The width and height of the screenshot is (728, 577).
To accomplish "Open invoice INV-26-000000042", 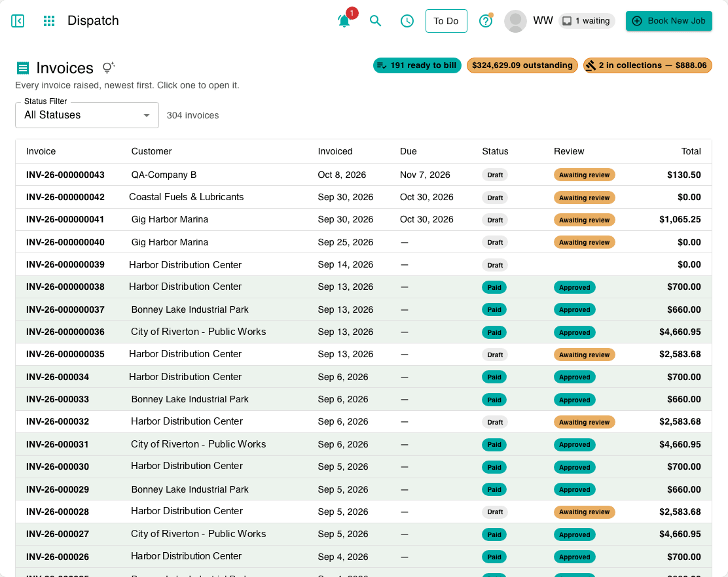I will pyautogui.click(x=363, y=197).
